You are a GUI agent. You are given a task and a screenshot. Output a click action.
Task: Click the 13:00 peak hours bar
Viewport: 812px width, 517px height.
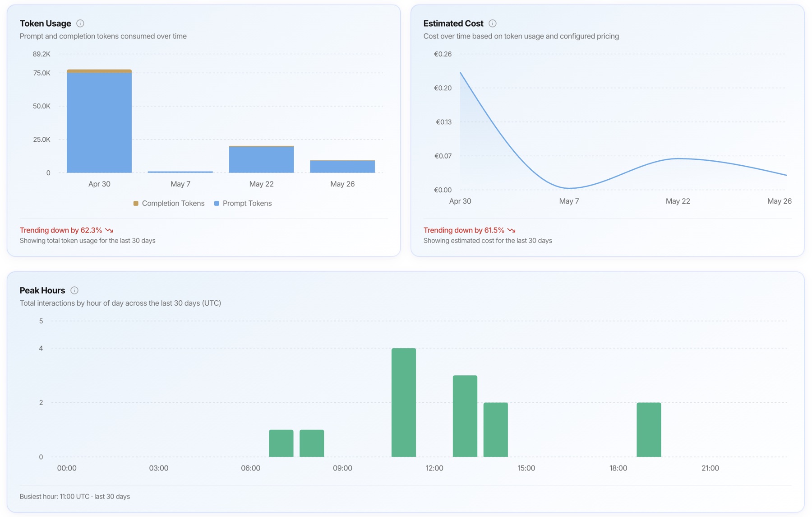click(465, 416)
